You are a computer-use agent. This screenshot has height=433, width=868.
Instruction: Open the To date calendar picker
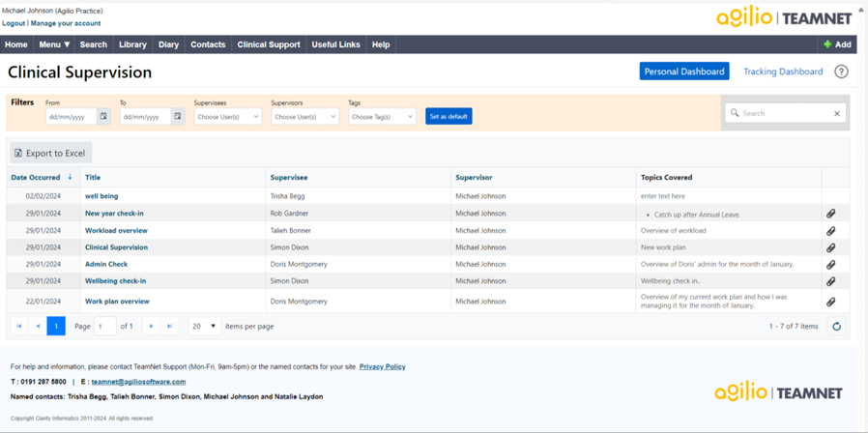(178, 116)
